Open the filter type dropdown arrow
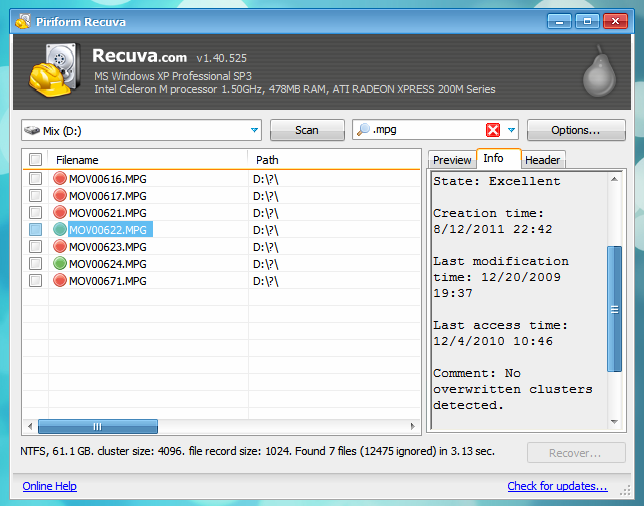This screenshot has height=506, width=644. (511, 130)
